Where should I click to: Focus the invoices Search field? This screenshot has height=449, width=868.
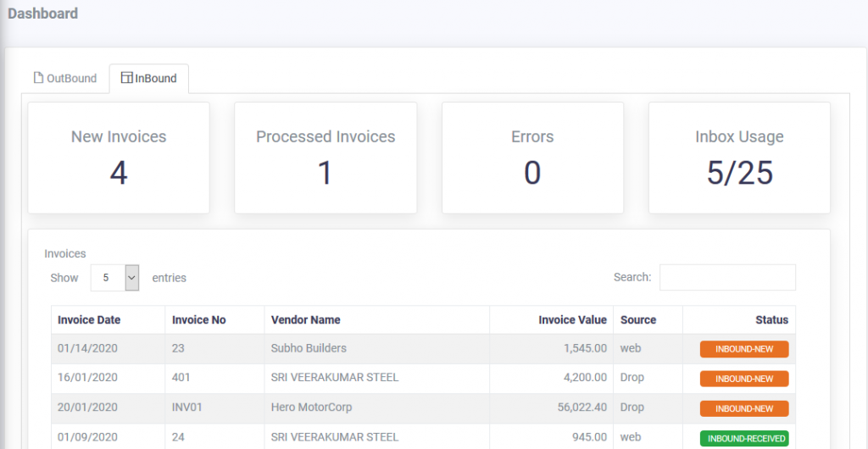click(727, 278)
